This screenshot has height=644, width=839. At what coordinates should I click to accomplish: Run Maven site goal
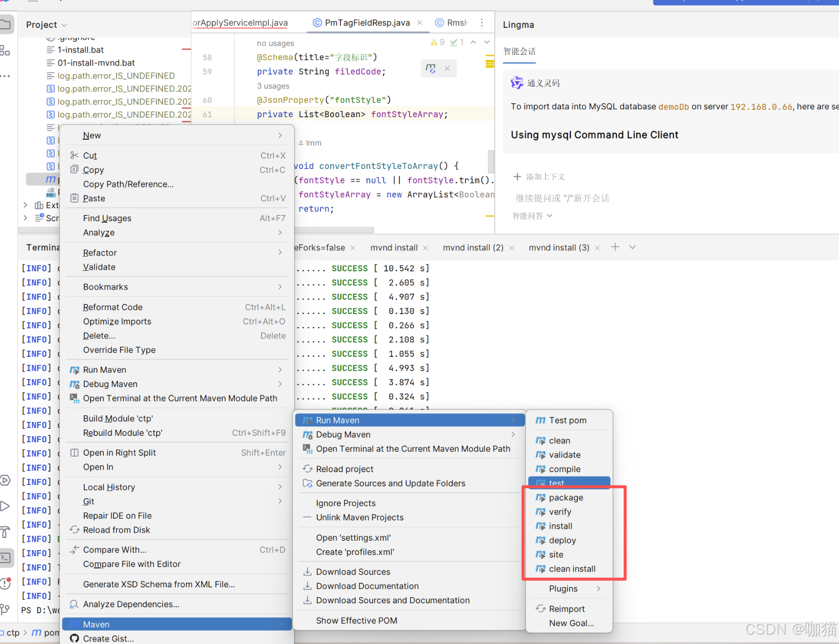tap(569, 555)
